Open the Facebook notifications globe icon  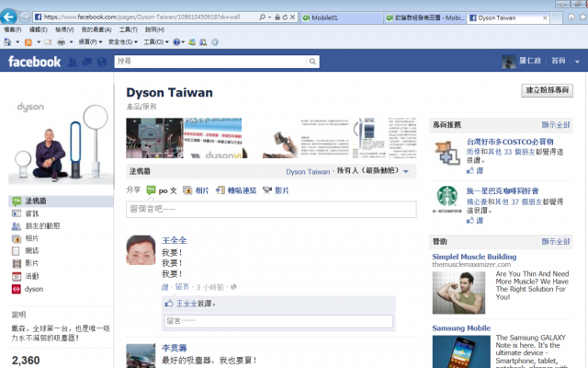tap(102, 62)
